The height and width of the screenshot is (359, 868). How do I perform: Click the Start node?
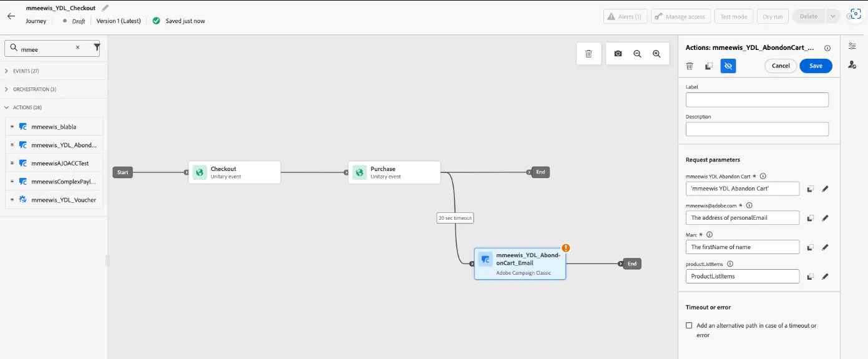[x=122, y=172]
